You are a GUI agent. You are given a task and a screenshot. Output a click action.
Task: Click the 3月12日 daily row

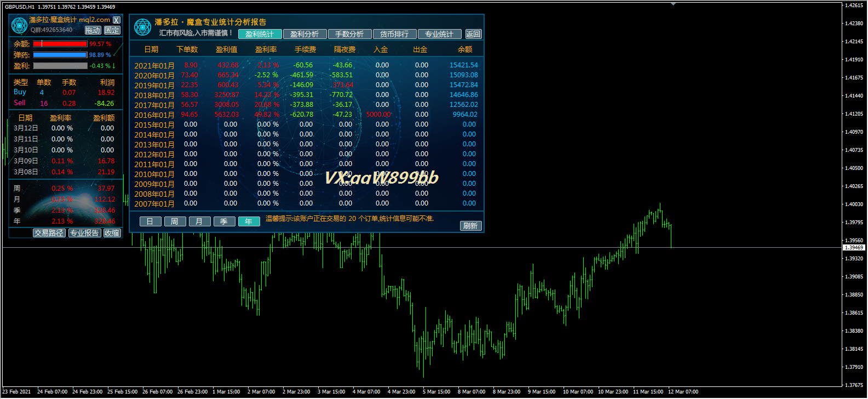65,128
